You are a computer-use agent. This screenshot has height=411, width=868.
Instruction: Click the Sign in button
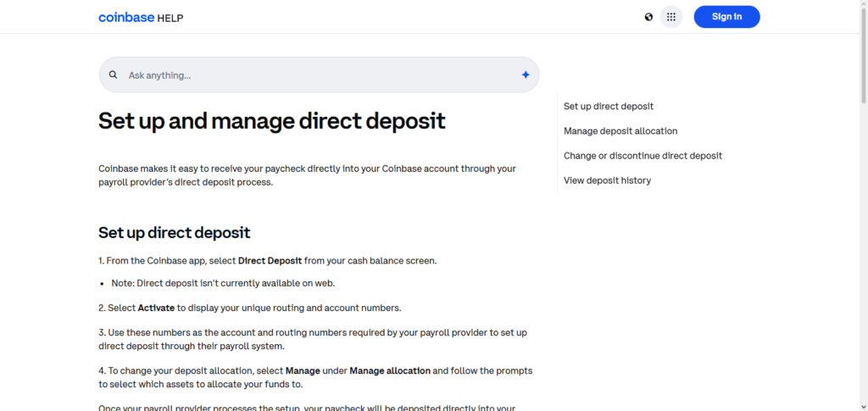click(x=726, y=17)
